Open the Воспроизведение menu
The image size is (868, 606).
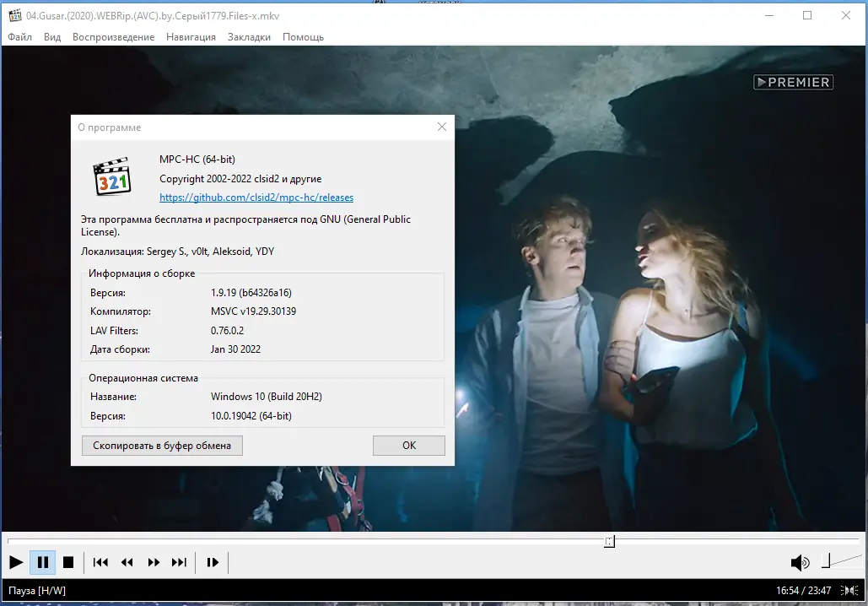(114, 37)
